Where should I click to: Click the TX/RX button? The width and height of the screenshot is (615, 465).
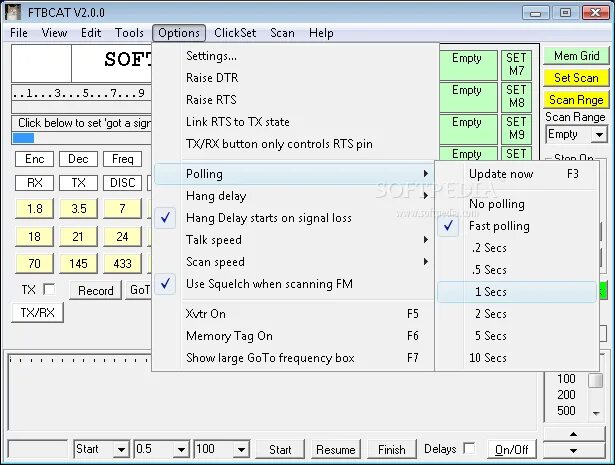[37, 313]
